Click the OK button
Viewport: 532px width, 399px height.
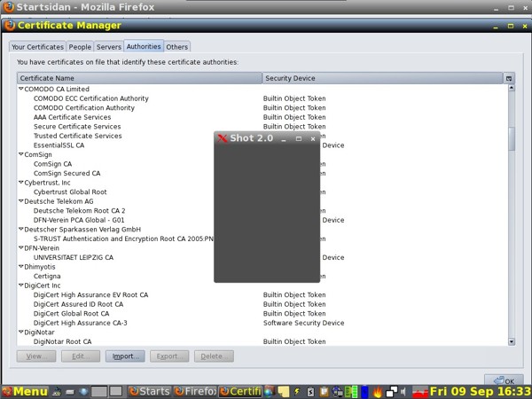point(504,380)
